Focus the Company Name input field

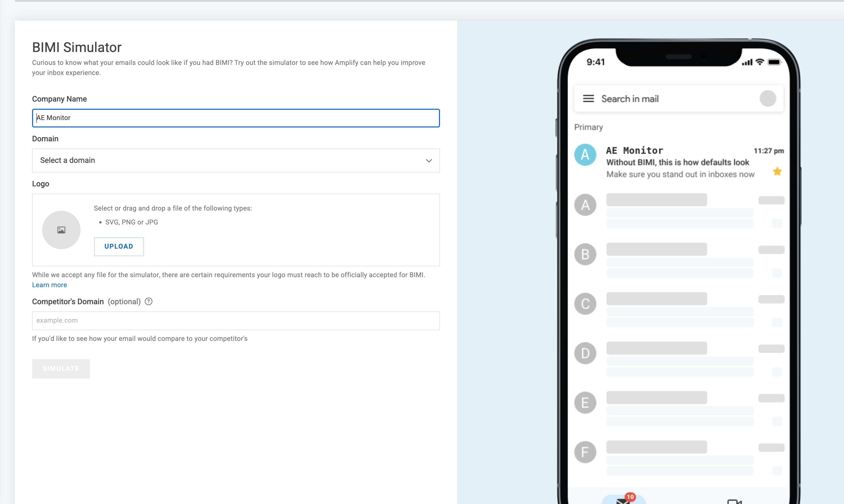pos(236,118)
